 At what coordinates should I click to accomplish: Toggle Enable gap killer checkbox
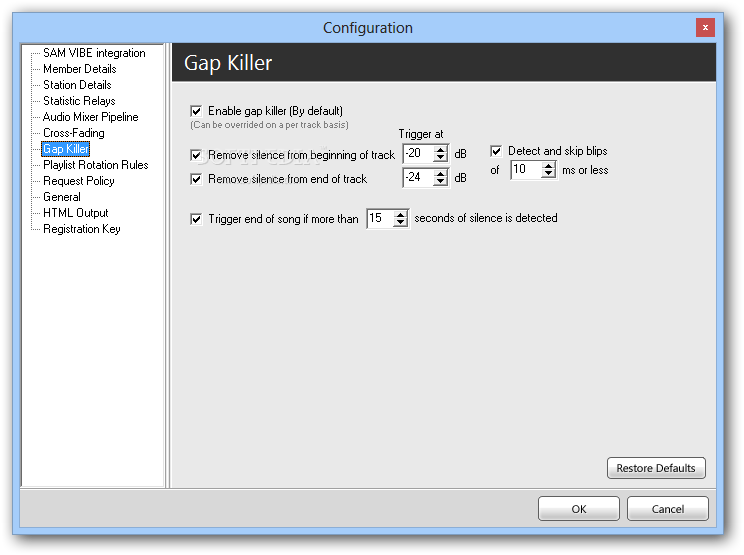(196, 111)
